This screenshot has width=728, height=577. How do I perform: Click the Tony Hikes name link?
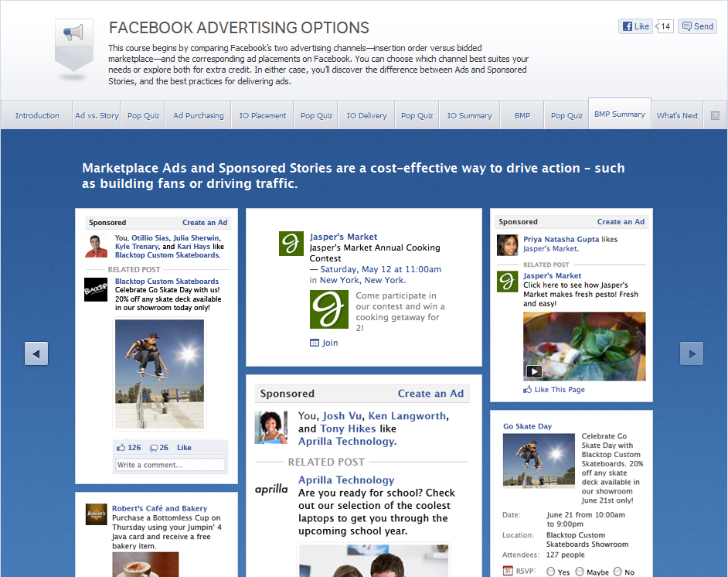point(348,428)
